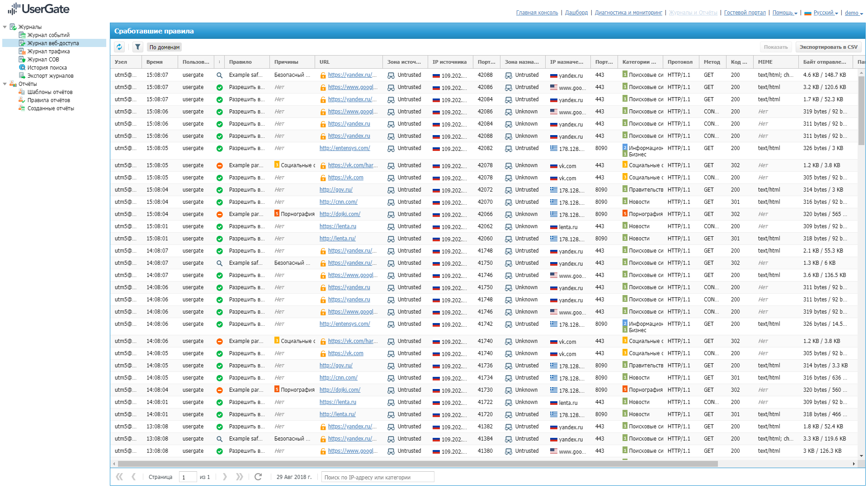Viewport: 868px width, 488px height.
Task: Open История поиска
Action: [47, 68]
